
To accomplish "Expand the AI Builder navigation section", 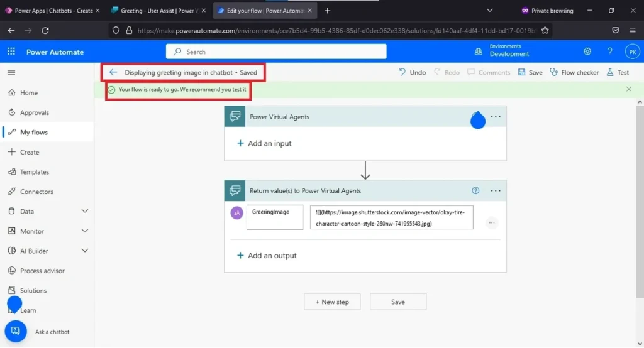I will pyautogui.click(x=85, y=251).
